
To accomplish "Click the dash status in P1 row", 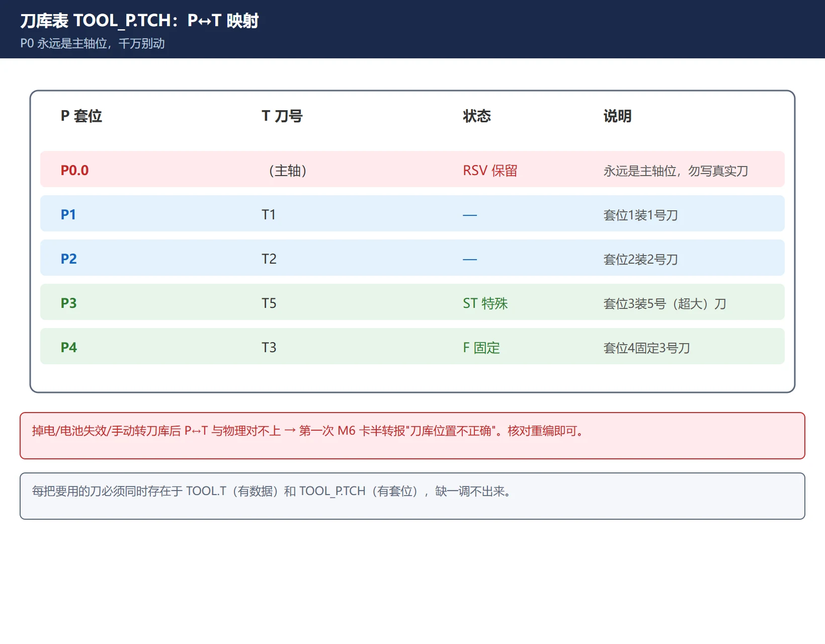I will coord(470,215).
